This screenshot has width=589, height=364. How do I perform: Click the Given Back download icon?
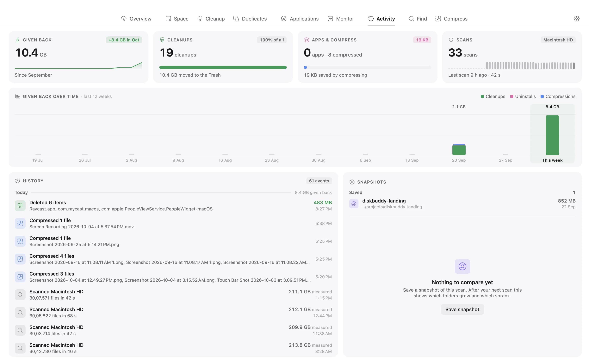point(18,40)
